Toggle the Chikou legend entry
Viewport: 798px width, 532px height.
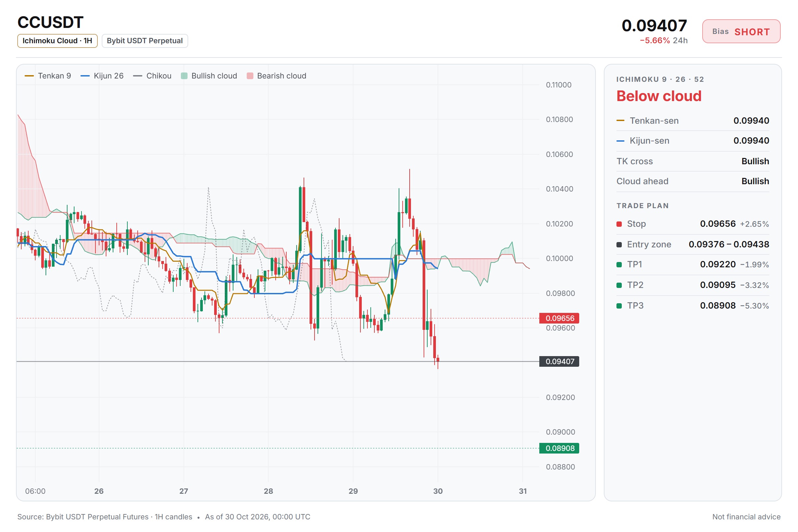152,76
